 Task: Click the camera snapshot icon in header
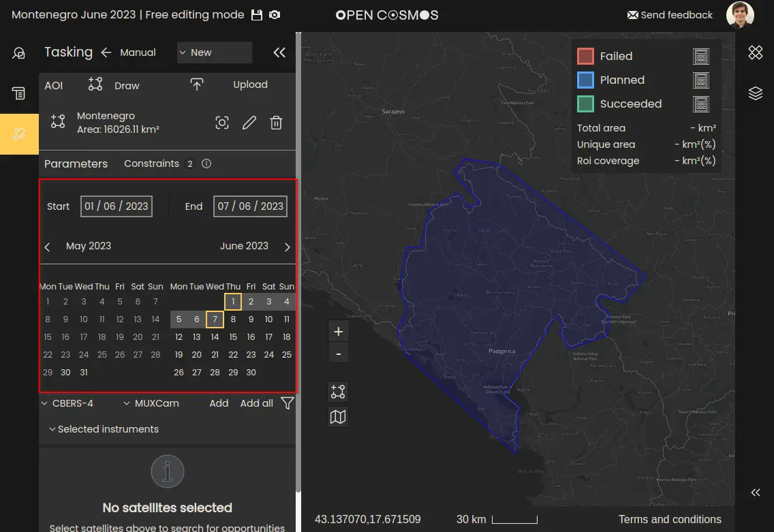pos(274,15)
